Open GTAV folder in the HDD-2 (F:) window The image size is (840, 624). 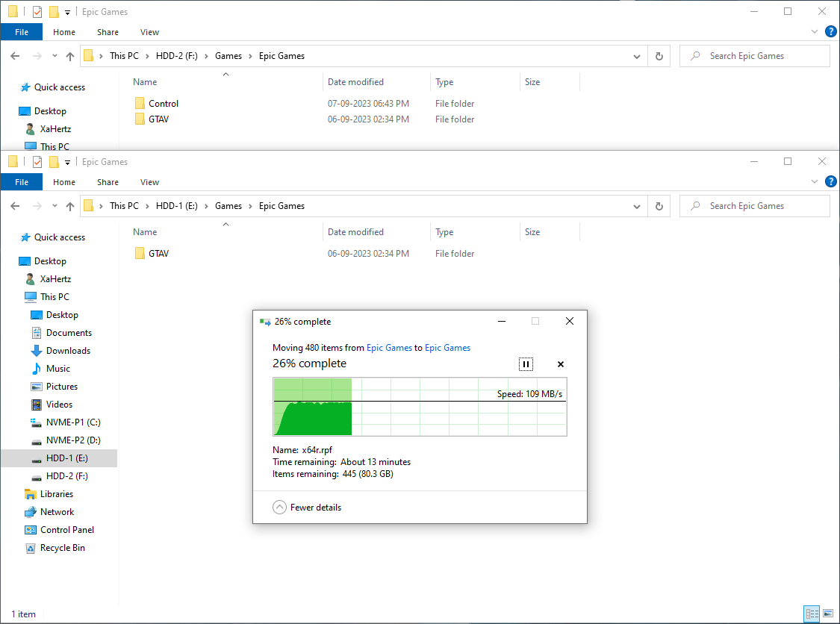(158, 119)
